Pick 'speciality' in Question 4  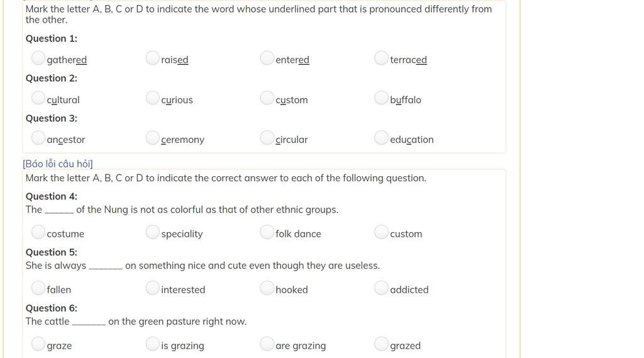pyautogui.click(x=152, y=232)
